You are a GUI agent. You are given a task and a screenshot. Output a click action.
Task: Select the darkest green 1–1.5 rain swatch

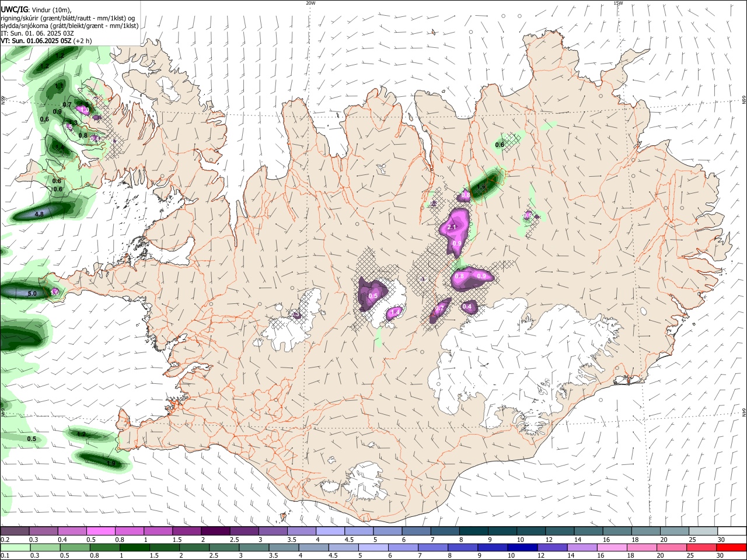pos(134,547)
